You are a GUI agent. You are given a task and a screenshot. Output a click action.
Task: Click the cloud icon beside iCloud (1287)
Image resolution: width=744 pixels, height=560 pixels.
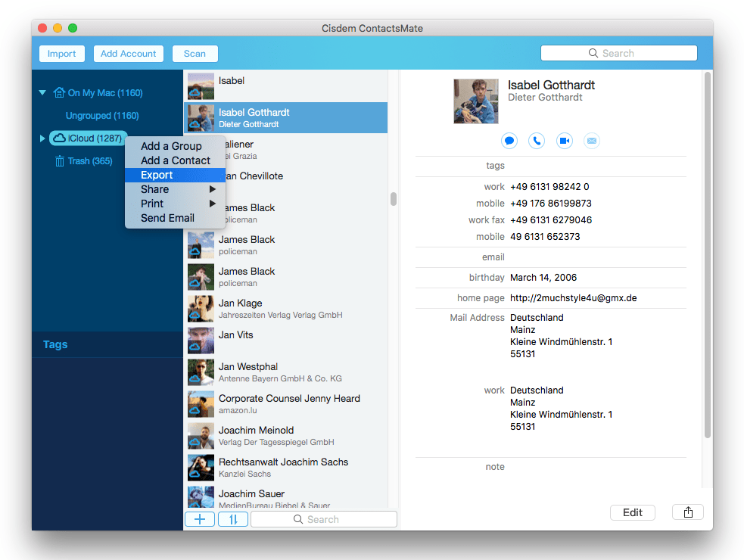(x=59, y=138)
